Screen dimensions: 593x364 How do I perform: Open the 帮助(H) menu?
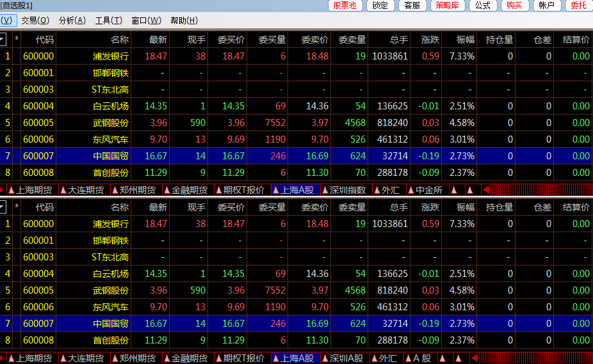click(x=184, y=20)
